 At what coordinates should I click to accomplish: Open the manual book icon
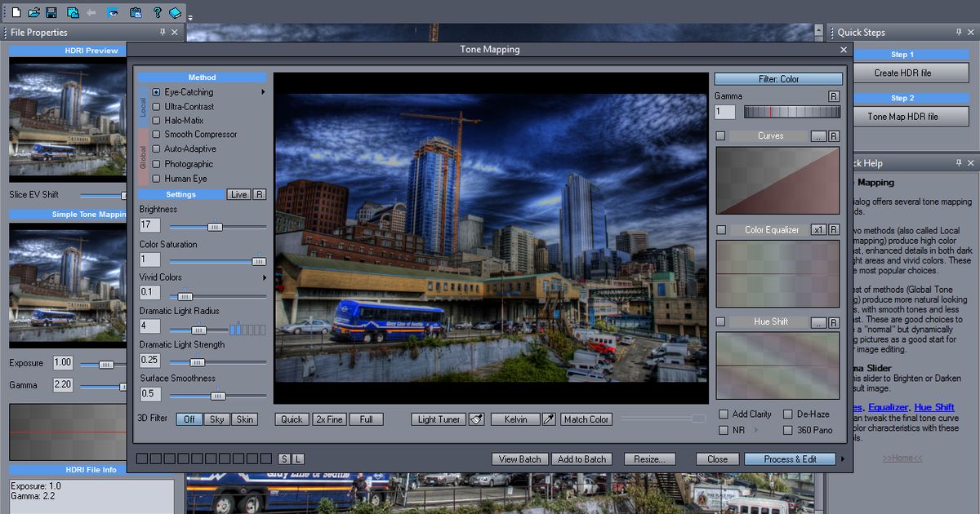[176, 12]
